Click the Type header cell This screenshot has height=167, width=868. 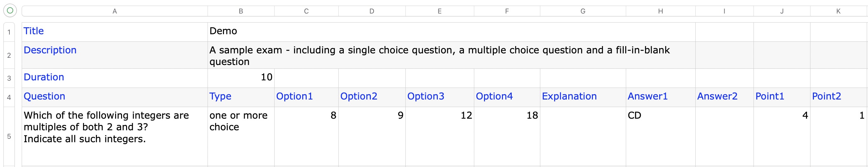coord(241,97)
